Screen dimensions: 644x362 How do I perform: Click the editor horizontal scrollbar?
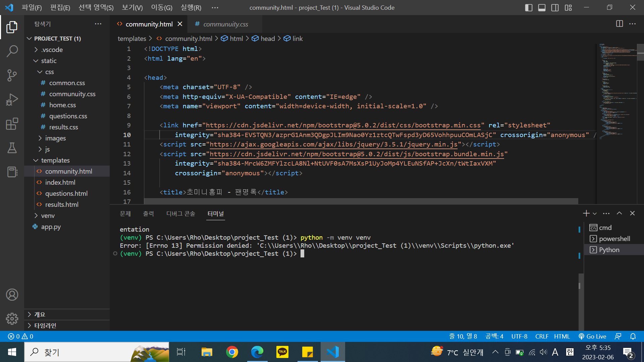point(361,201)
